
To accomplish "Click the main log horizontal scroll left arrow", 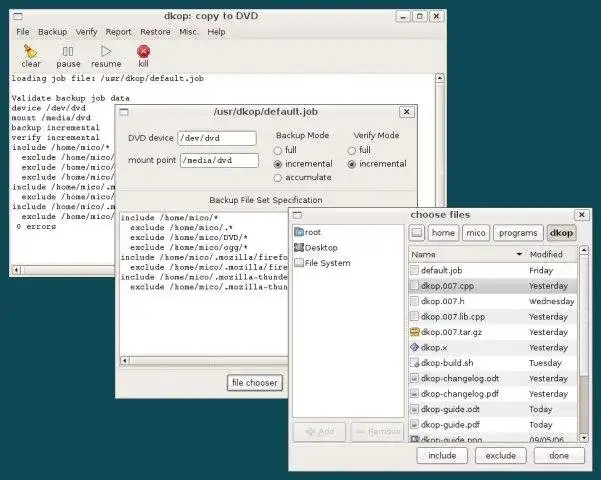I will tap(16, 270).
